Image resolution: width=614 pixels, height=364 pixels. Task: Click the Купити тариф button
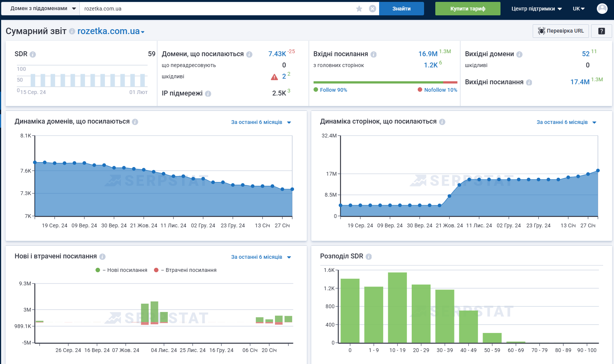468,9
